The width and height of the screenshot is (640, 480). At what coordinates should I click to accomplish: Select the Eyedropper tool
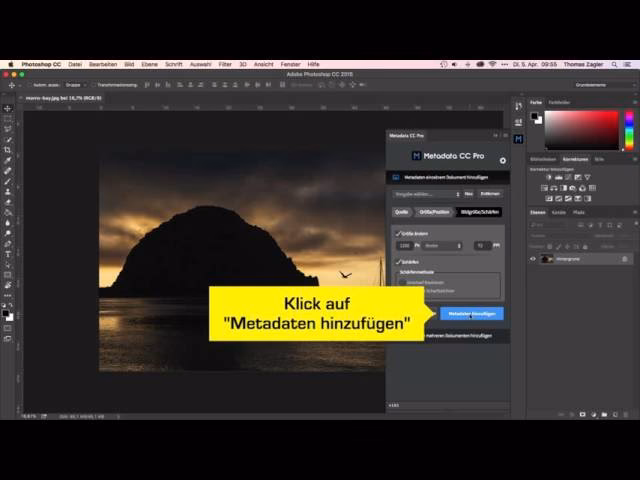8,160
